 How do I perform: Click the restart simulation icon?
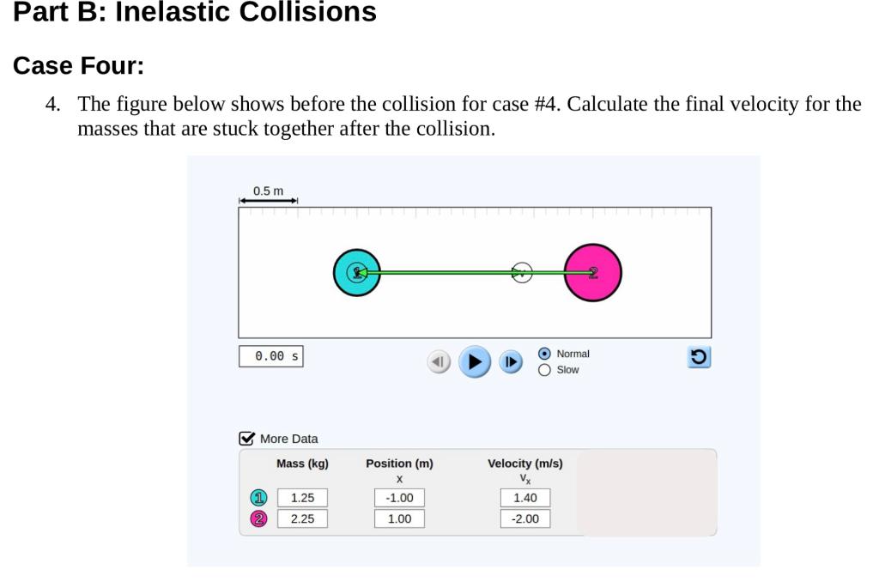[698, 357]
